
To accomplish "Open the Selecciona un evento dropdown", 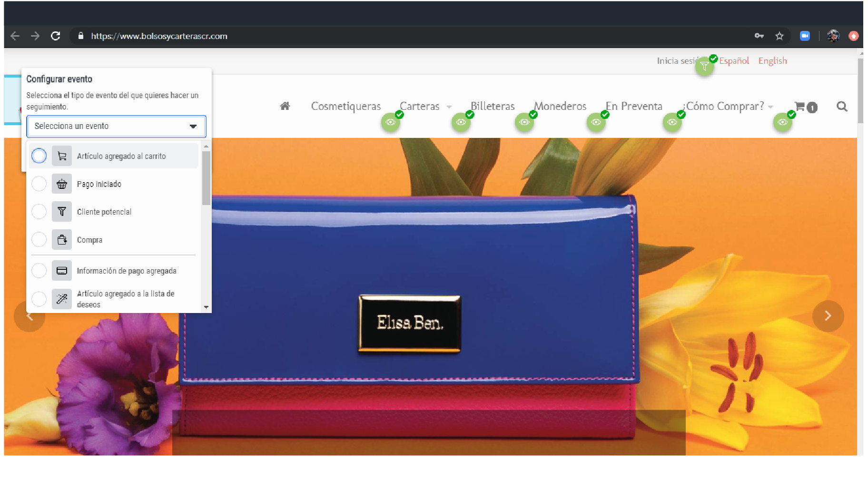I will pyautogui.click(x=116, y=126).
